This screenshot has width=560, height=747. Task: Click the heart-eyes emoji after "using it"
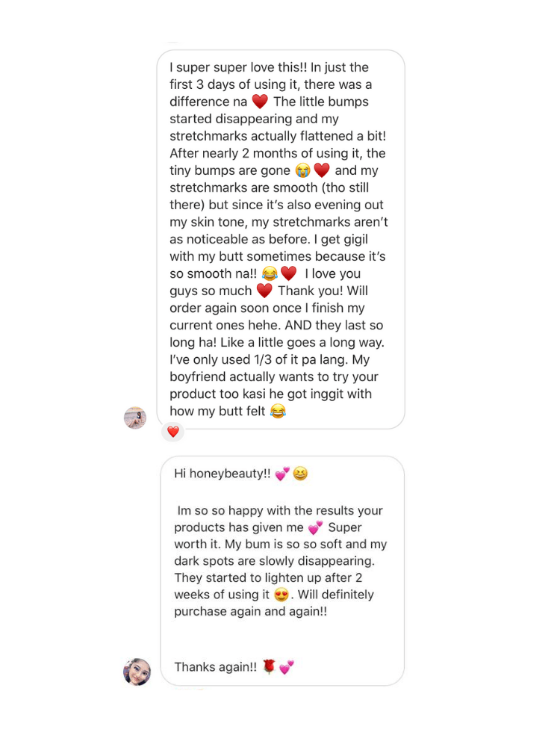[x=281, y=595]
